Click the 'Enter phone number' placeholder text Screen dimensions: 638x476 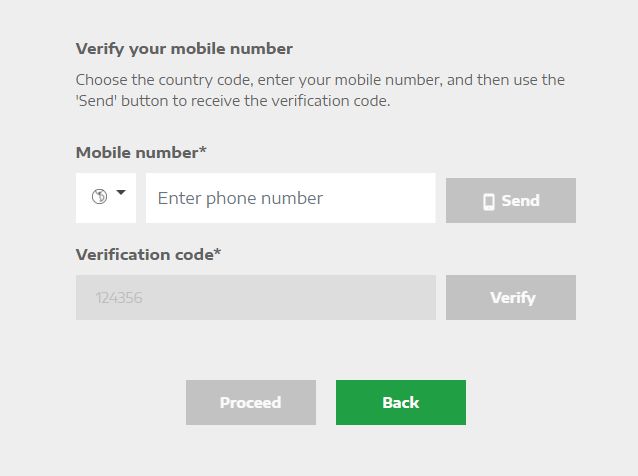coord(240,198)
